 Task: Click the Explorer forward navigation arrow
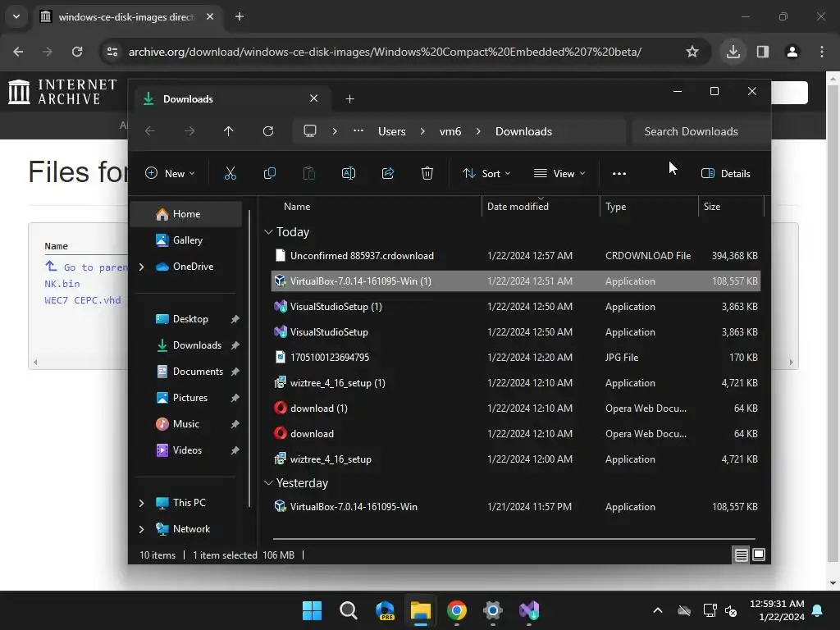pyautogui.click(x=189, y=131)
